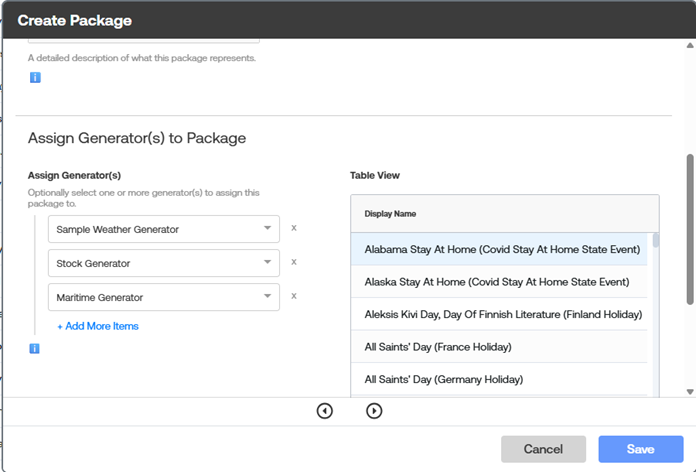Save the package

point(641,449)
